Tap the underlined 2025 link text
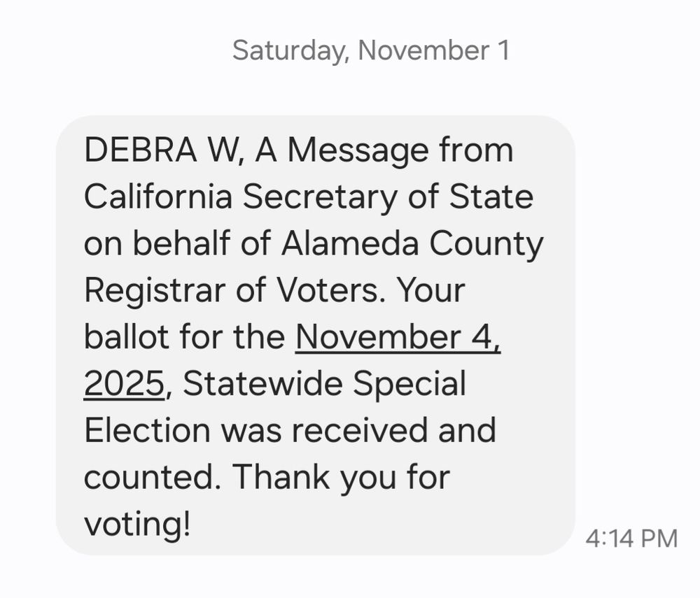This screenshot has width=700, height=598. [124, 384]
